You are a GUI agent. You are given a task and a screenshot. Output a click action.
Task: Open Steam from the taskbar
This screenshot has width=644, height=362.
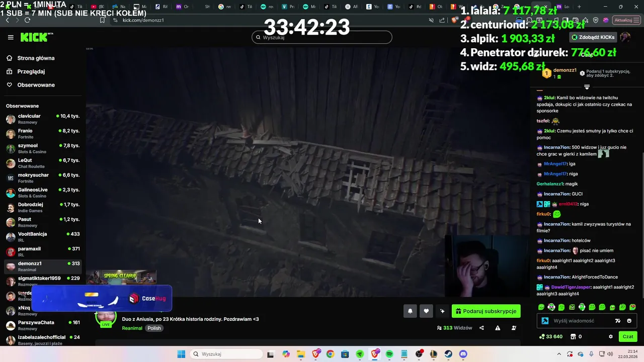pyautogui.click(x=448, y=354)
